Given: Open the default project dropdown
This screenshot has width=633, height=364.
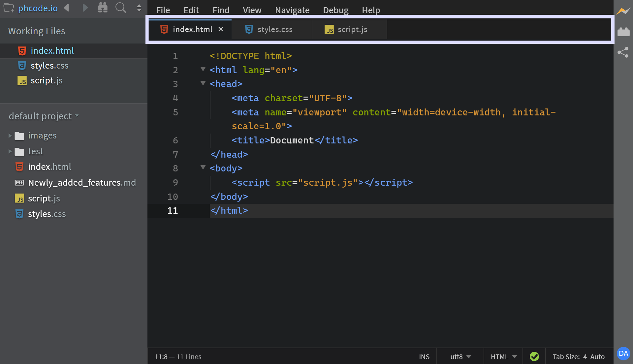Looking at the screenshot, I should [x=44, y=116].
